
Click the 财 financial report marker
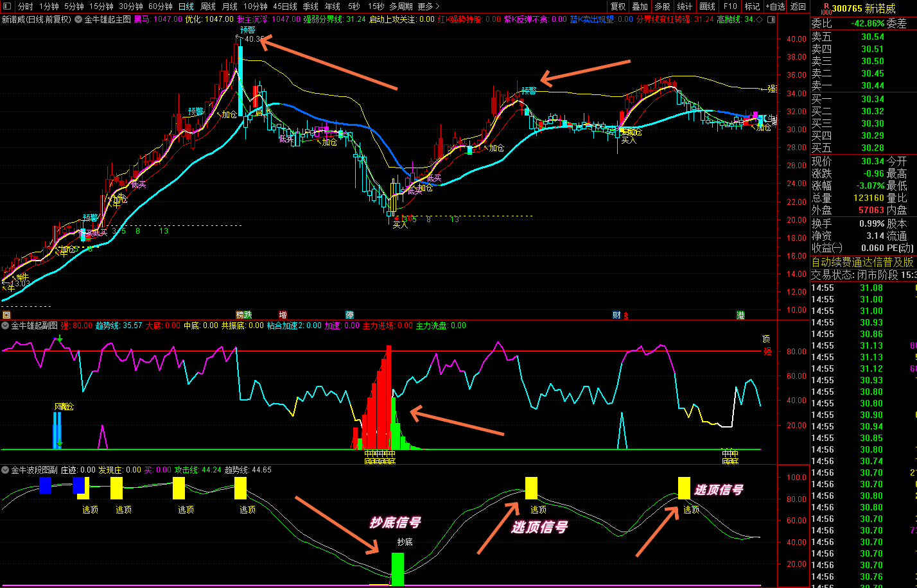[x=616, y=315]
